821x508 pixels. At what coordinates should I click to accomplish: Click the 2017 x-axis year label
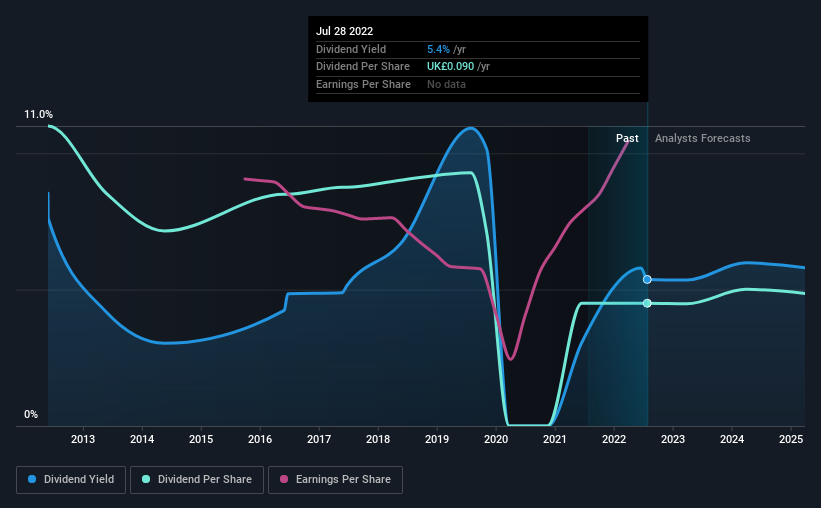click(319, 439)
